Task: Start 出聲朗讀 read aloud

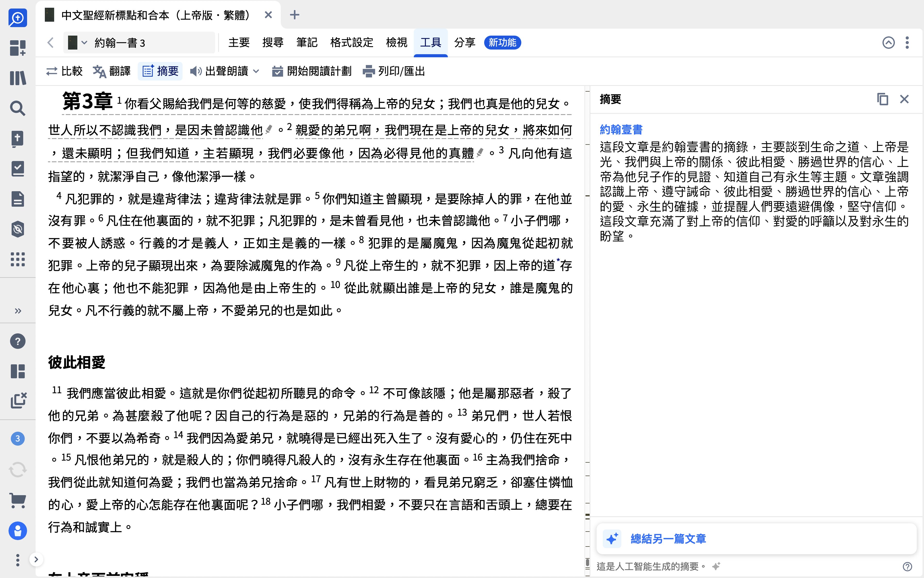Action: tap(219, 71)
